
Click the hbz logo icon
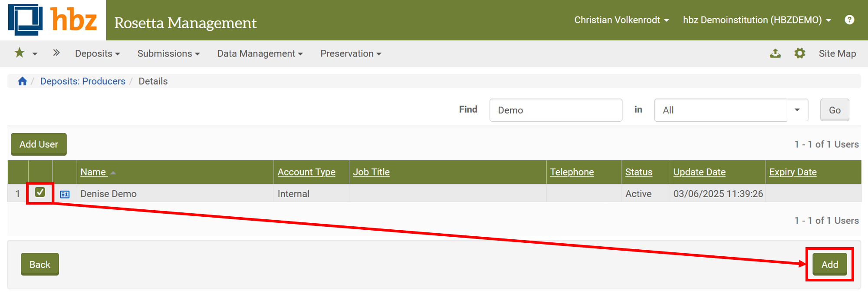[26, 20]
